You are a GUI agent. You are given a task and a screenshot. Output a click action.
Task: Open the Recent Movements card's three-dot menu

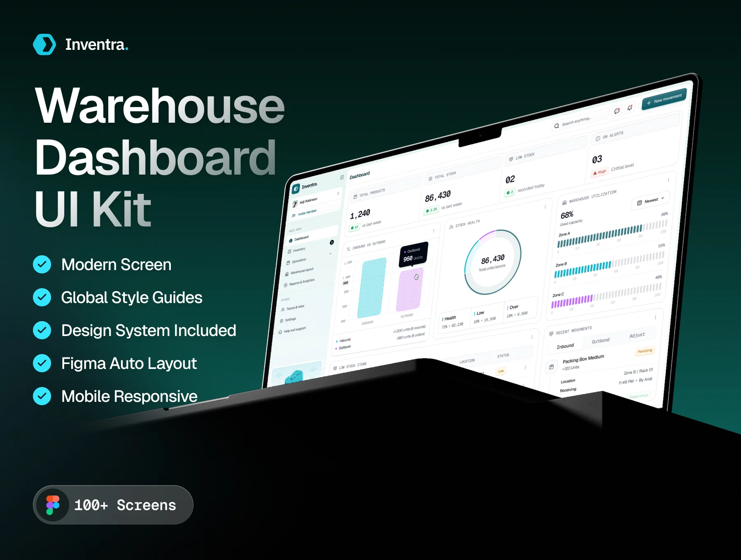[x=655, y=317]
